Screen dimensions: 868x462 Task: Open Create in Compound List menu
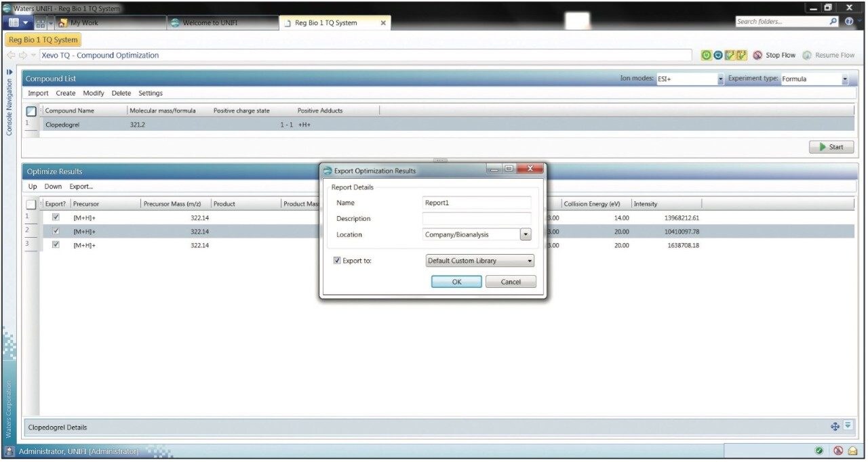tap(66, 93)
